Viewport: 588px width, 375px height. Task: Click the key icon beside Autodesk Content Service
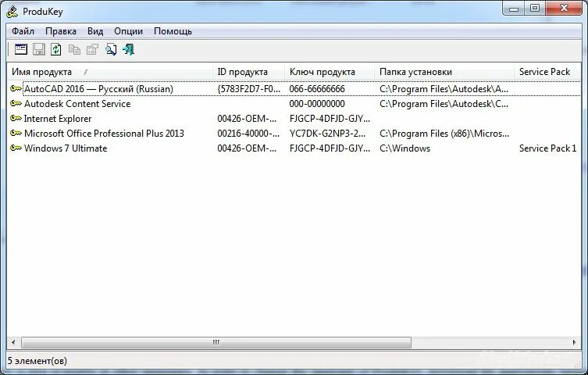16,103
